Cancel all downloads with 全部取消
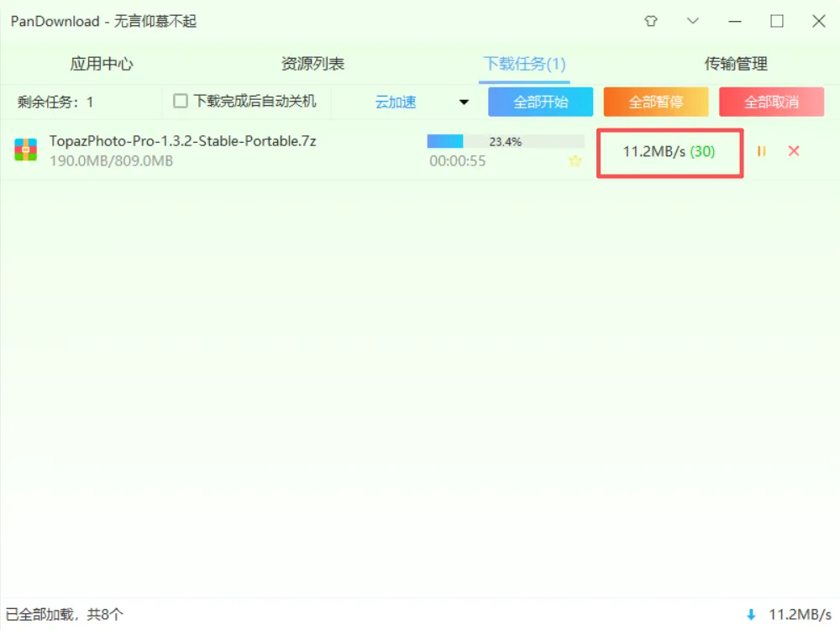Image resolution: width=840 pixels, height=630 pixels. point(771,102)
